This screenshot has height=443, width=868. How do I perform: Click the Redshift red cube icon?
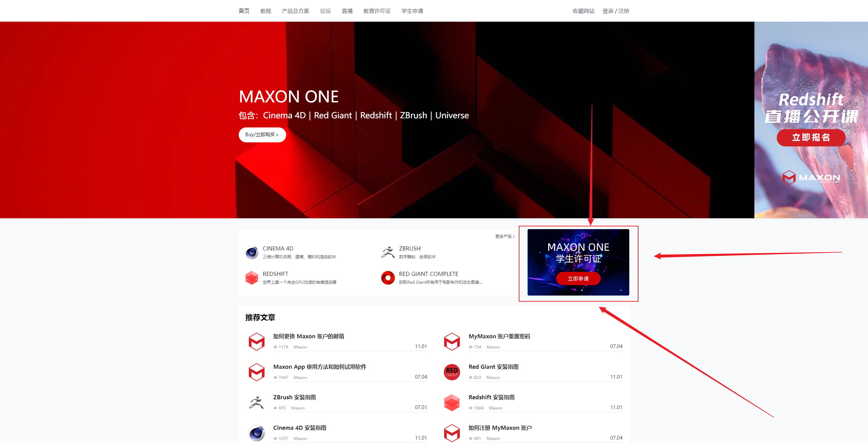pos(252,278)
